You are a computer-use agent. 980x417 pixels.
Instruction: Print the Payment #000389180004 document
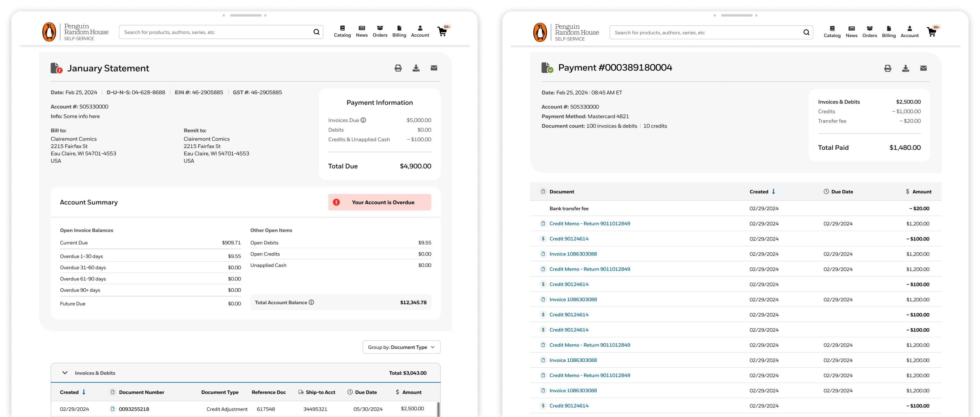pos(887,68)
